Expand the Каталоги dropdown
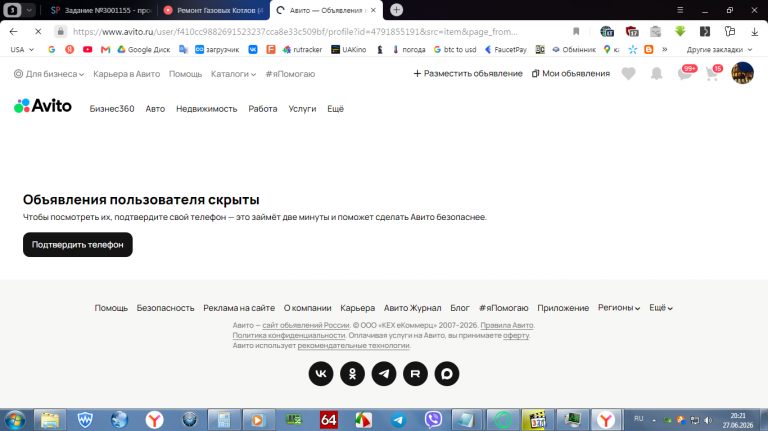 tap(233, 74)
